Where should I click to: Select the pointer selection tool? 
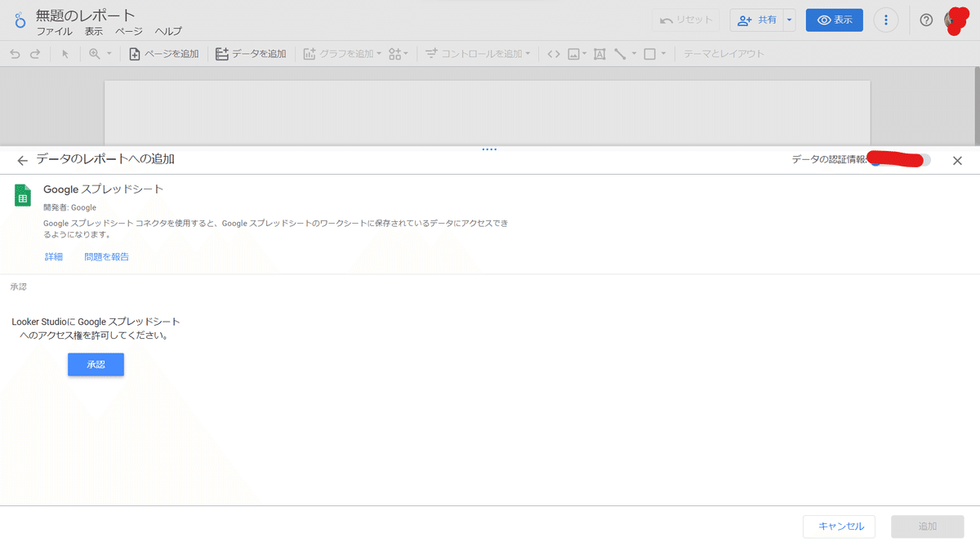click(65, 54)
